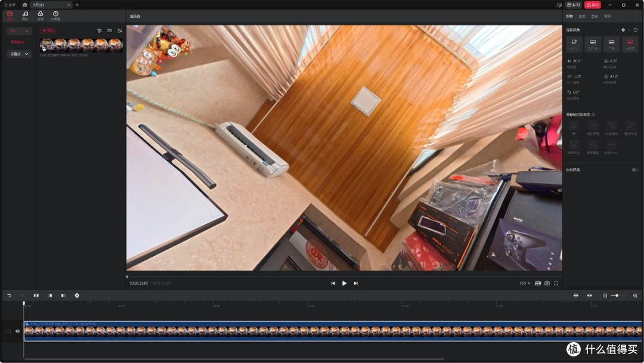The width and height of the screenshot is (644, 363).
Task: Click the timeline playhead marker
Action: (24, 303)
